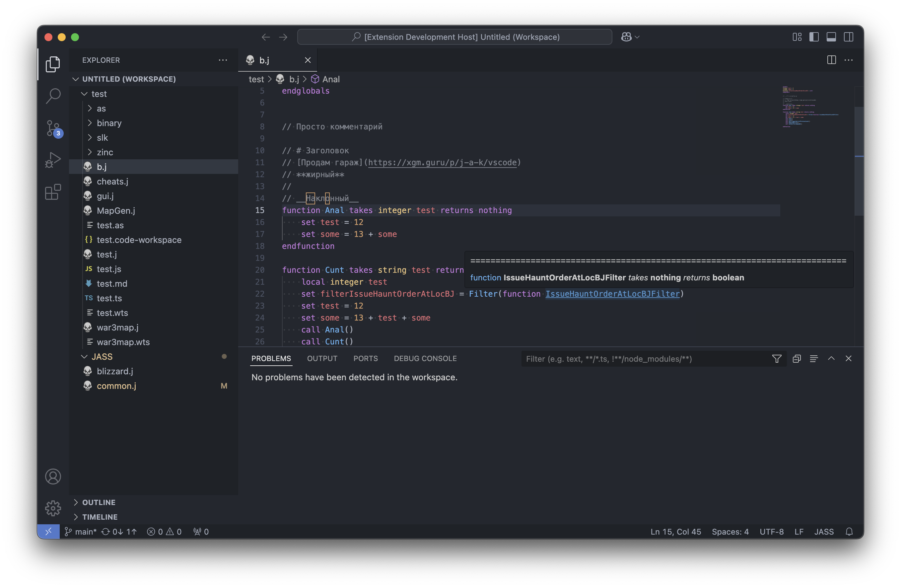Toggle the secondary side bar visibility
The height and width of the screenshot is (588, 901).
(848, 37)
